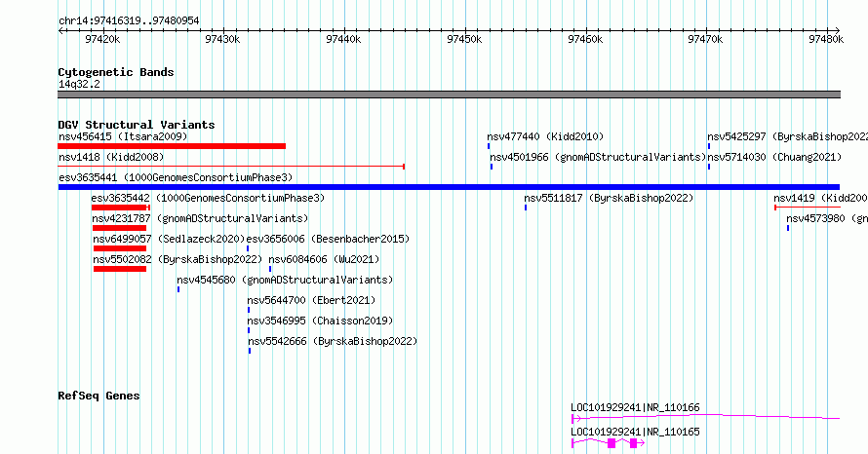
Task: Open the esv3635442 variant label
Action: tap(208, 198)
